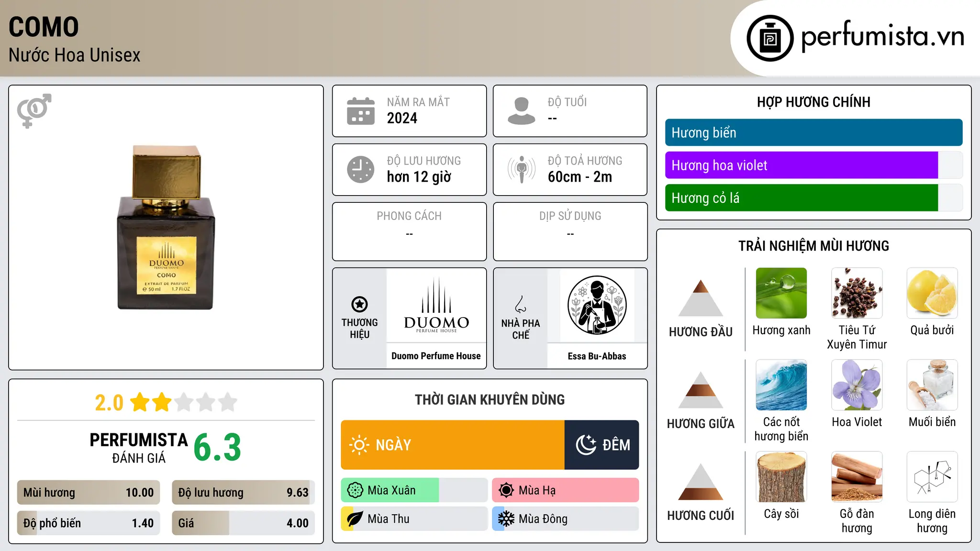Click the Mùi hương 10.00 score bar
Image resolution: width=980 pixels, height=551 pixels.
tap(89, 493)
